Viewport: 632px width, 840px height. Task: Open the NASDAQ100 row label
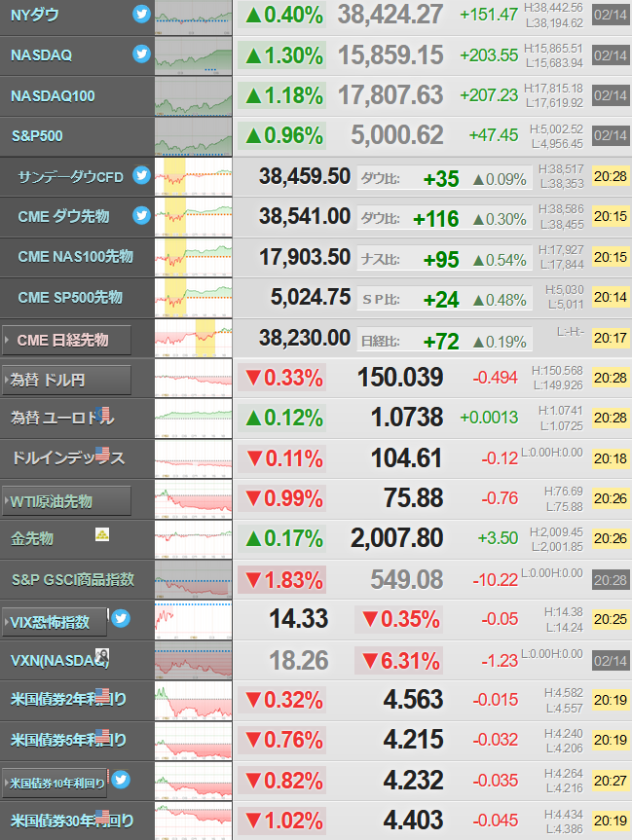click(x=53, y=96)
